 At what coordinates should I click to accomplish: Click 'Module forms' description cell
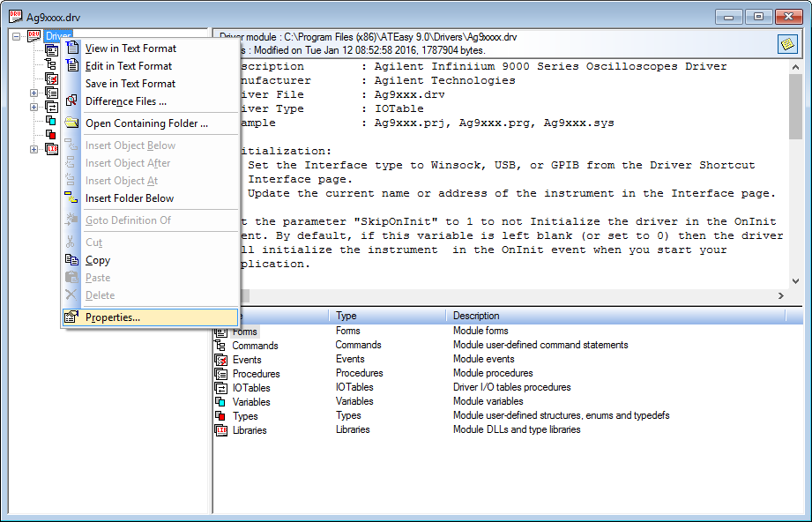480,331
